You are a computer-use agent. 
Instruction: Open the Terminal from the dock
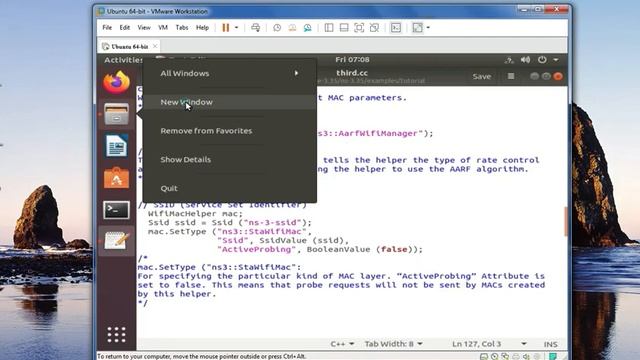[x=116, y=210]
